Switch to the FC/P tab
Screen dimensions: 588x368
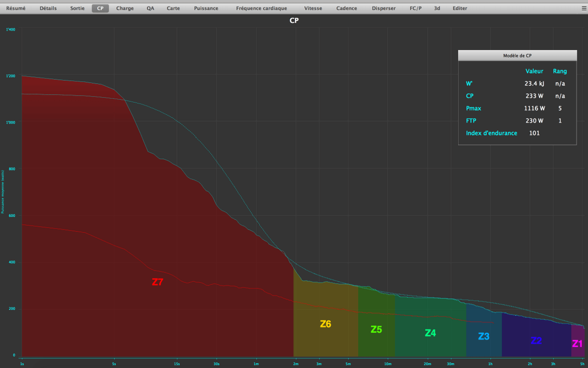pos(416,8)
